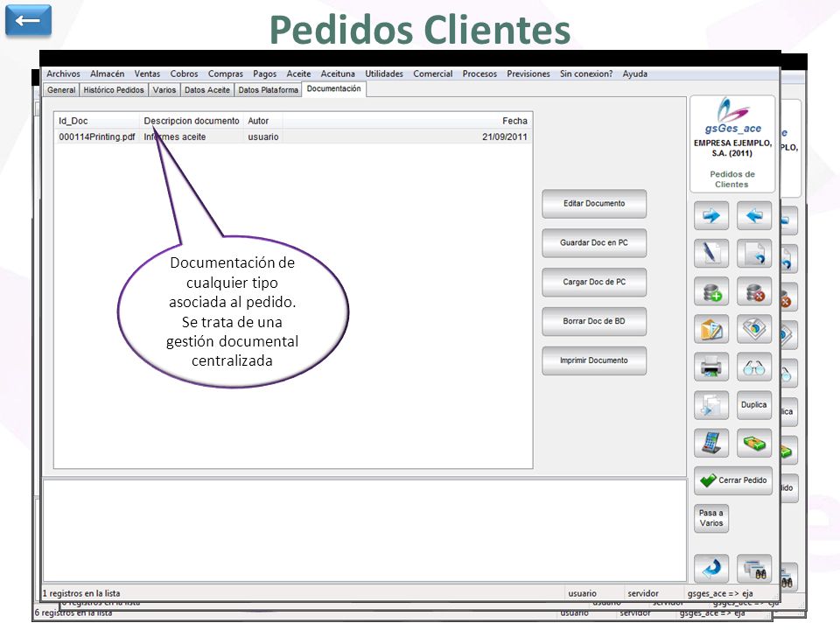Open the Ventas menu
This screenshot has height=630, width=840.
point(147,73)
